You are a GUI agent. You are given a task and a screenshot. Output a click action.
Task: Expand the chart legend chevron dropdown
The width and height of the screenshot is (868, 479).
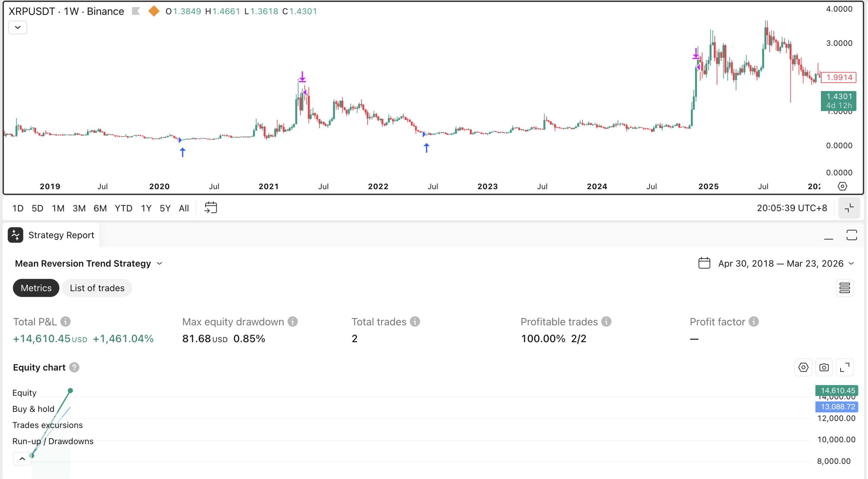[x=18, y=27]
